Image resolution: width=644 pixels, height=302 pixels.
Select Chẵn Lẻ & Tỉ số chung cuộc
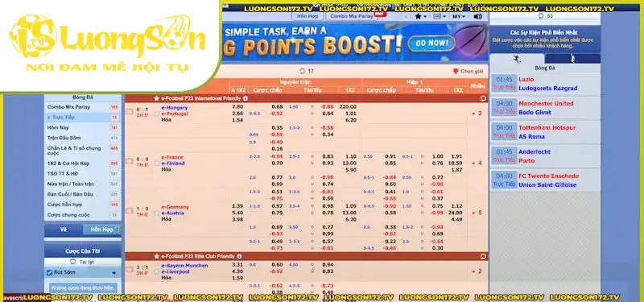pyautogui.click(x=83, y=151)
